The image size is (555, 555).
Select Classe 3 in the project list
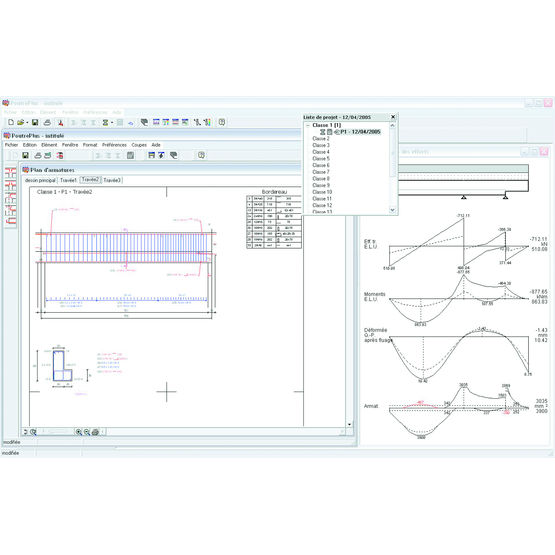tap(321, 145)
